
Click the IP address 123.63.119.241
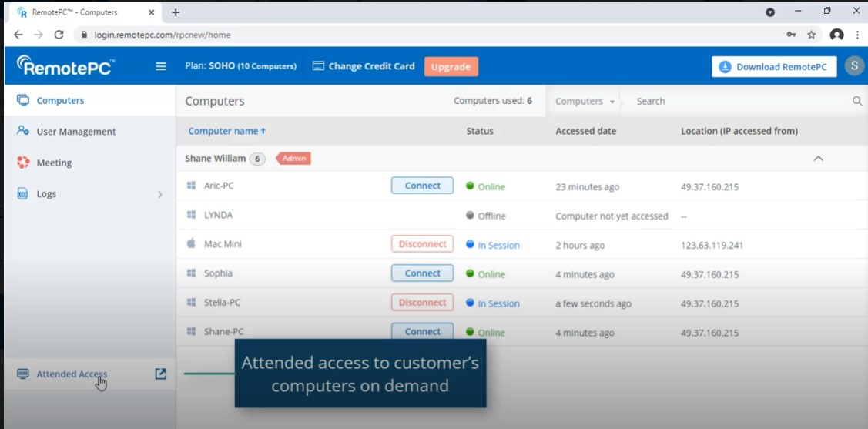click(x=712, y=245)
